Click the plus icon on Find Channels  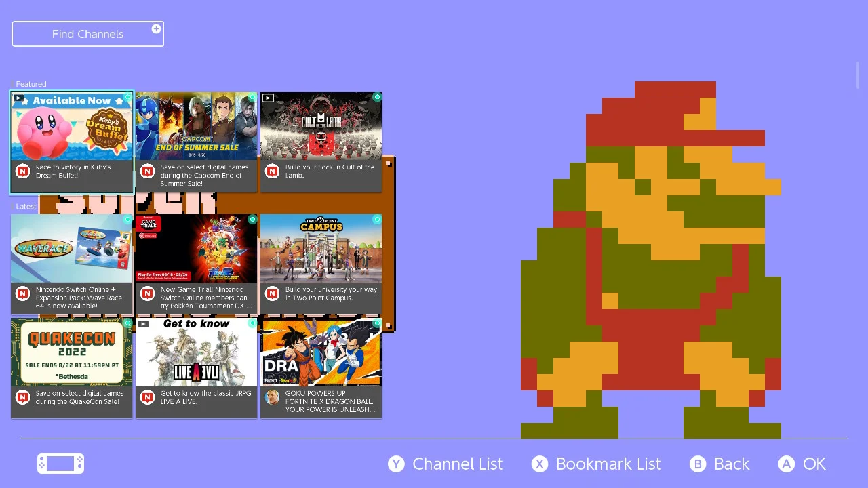coord(156,29)
